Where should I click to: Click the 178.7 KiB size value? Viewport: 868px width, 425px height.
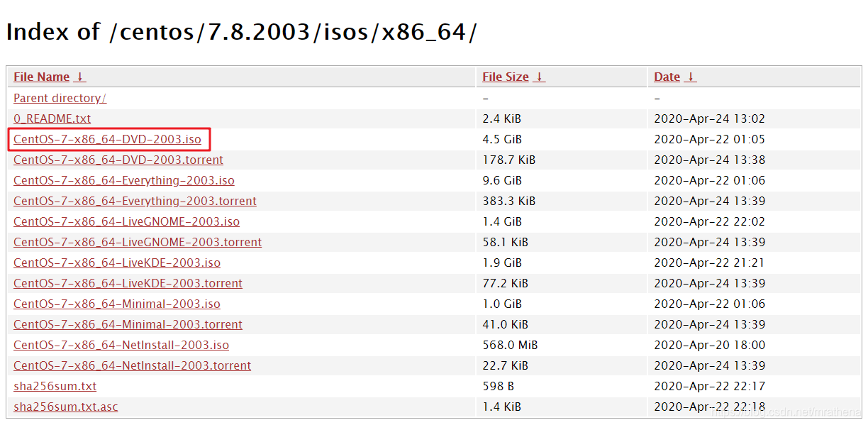point(508,160)
